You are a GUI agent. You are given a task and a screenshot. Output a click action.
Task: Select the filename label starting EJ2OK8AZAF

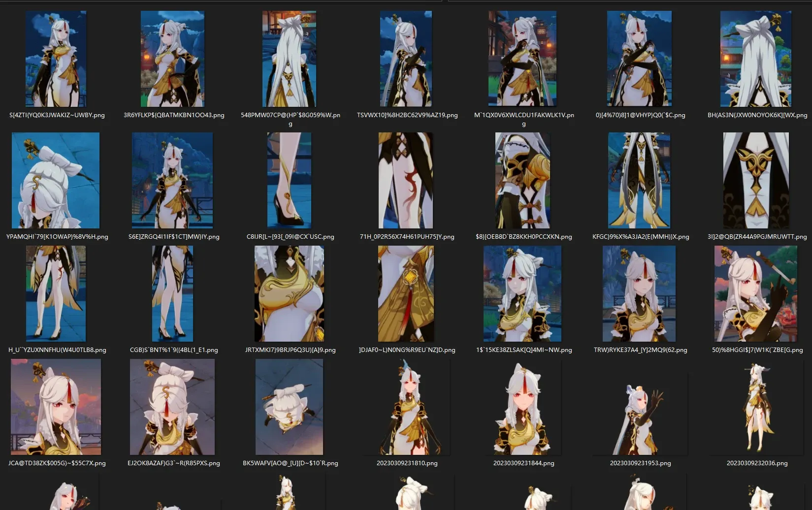click(174, 463)
